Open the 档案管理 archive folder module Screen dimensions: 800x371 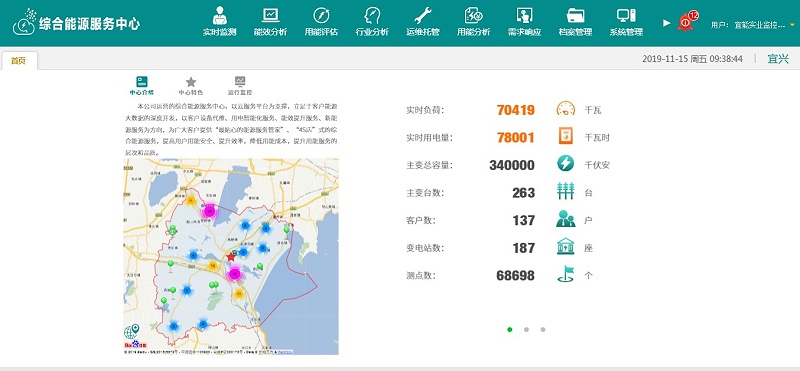click(576, 22)
